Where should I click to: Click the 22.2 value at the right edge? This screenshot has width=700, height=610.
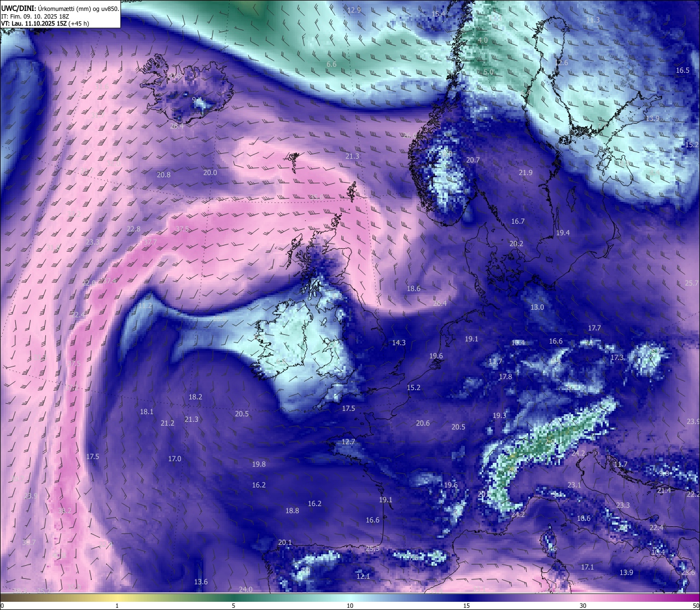coord(693,495)
